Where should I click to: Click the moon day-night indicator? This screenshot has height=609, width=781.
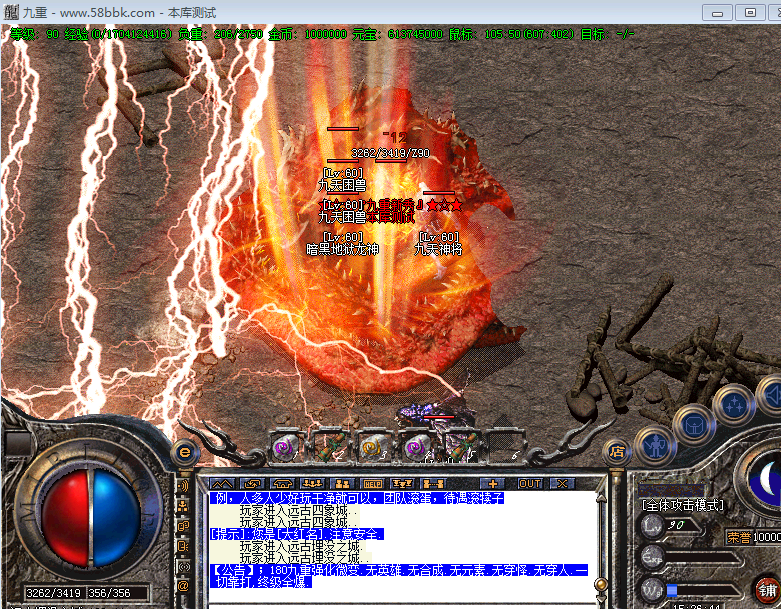[x=768, y=479]
